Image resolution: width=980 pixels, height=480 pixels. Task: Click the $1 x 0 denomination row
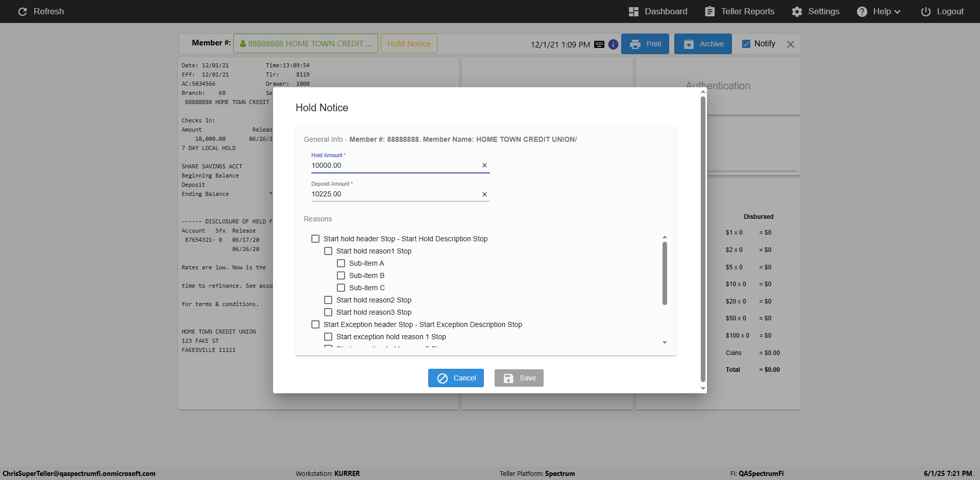pos(748,233)
